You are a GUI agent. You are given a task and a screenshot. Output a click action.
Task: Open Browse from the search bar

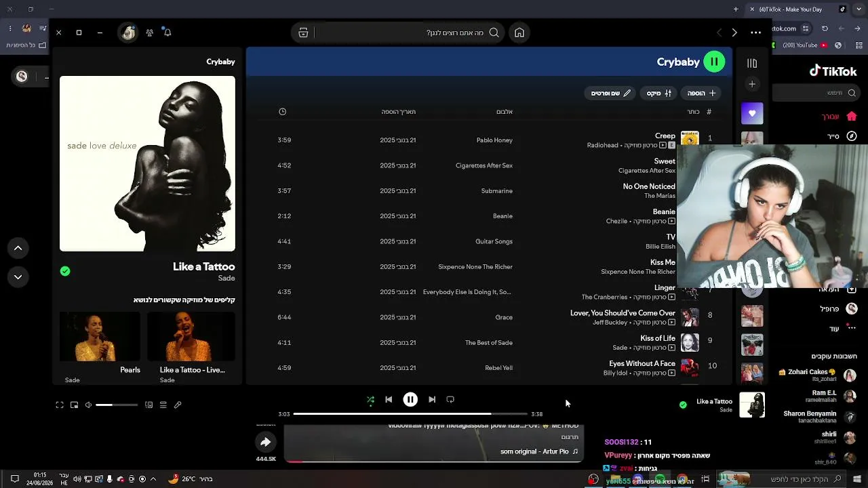[x=303, y=33]
